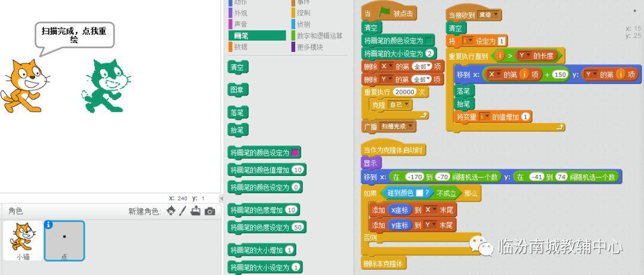The image size is (644, 275).
Task: Open 自己 dropdown in 克隆 block
Action: point(400,105)
